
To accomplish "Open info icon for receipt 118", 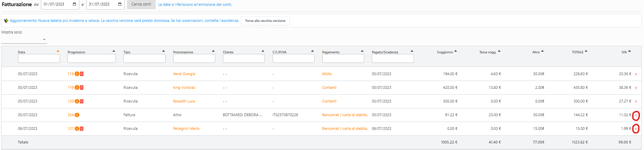I will [77, 74].
